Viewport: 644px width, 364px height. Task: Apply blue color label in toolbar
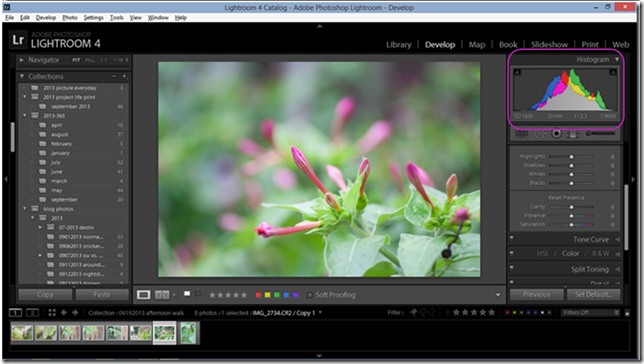click(286, 295)
